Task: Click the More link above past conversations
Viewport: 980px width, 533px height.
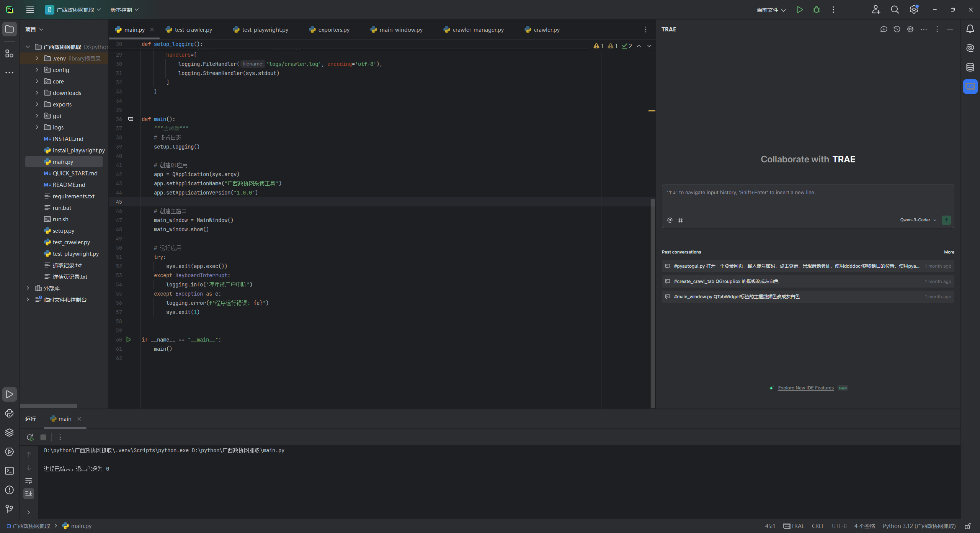Action: tap(949, 252)
